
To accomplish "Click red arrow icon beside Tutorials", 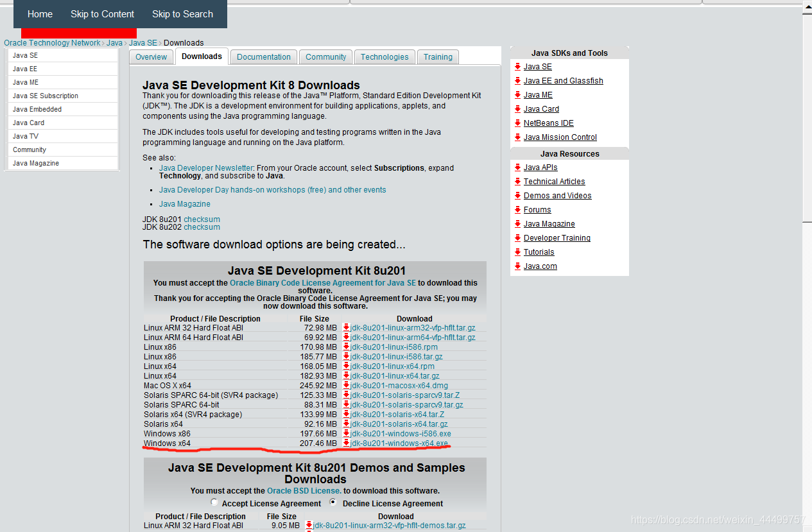I will pos(517,252).
